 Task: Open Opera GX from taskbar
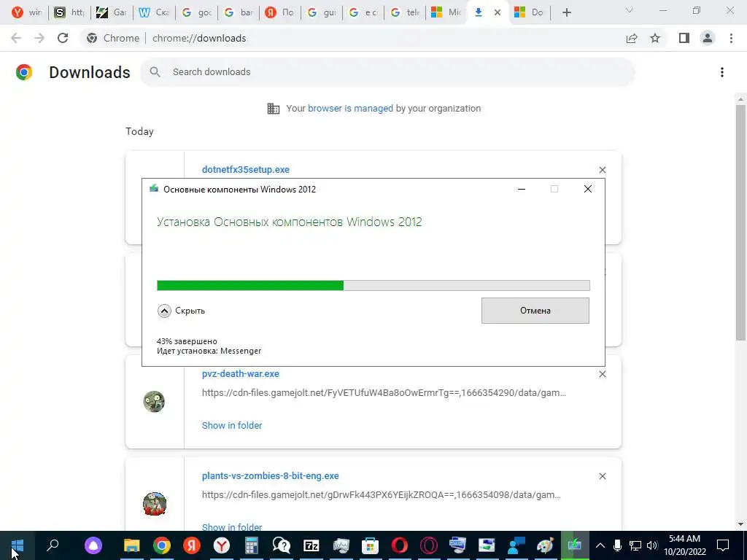coord(429,545)
